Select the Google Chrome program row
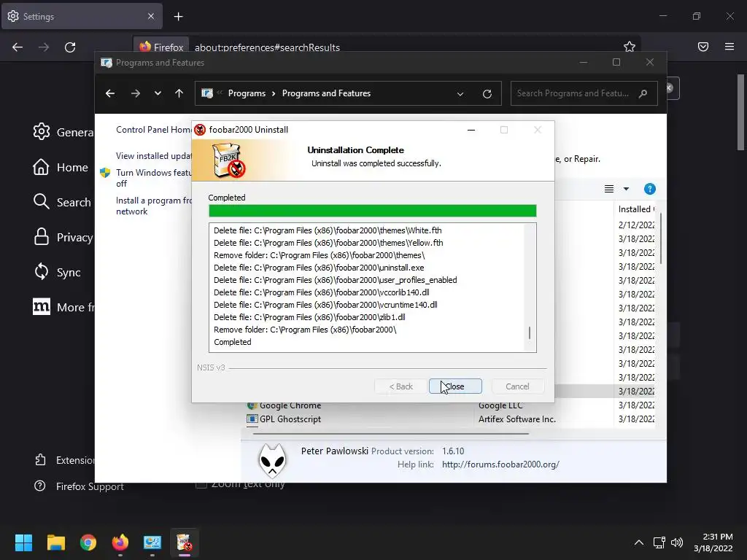The image size is (747, 560). [x=450, y=405]
